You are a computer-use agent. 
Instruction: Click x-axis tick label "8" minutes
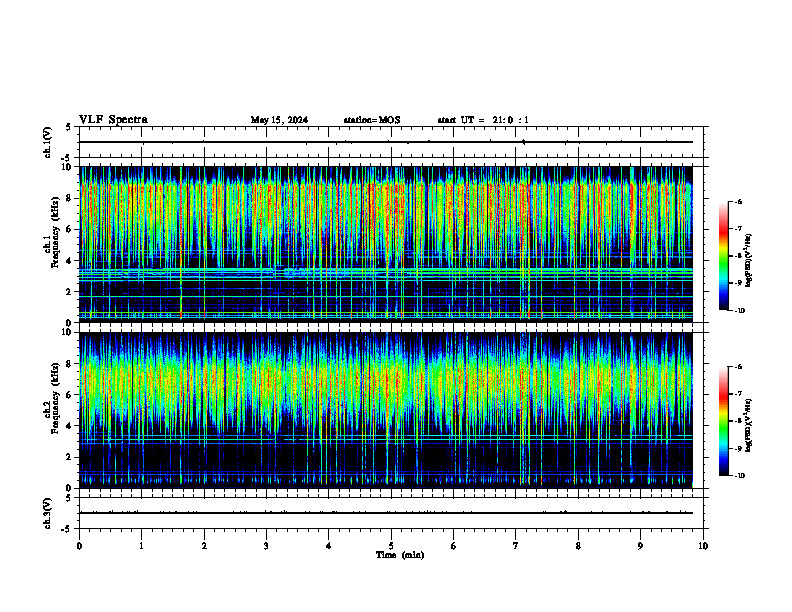click(578, 546)
